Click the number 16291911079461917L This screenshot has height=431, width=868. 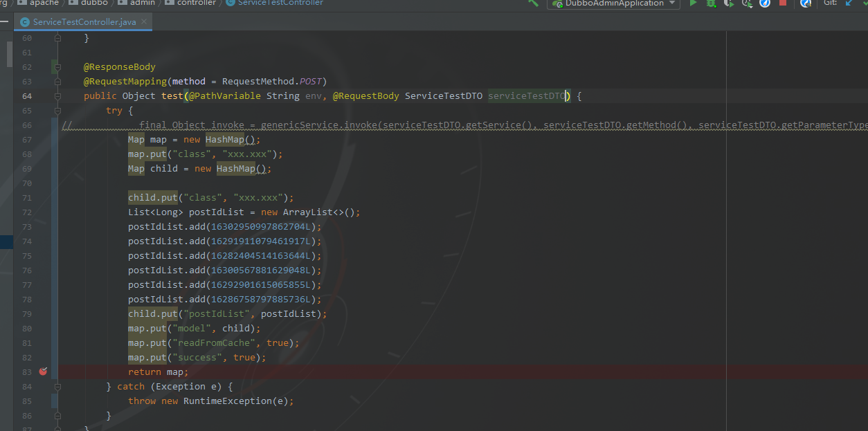pyautogui.click(x=261, y=241)
